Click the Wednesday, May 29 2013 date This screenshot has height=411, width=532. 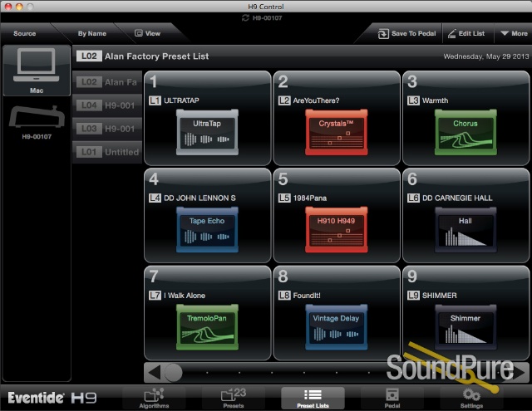tap(486, 56)
